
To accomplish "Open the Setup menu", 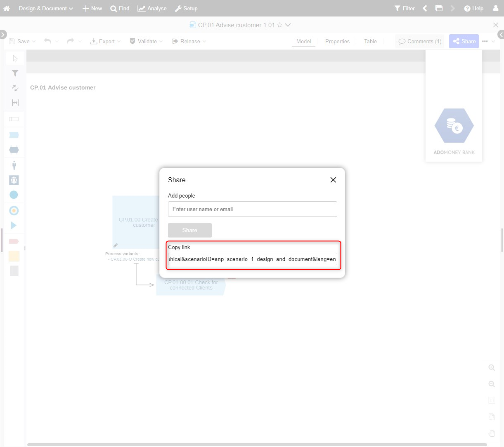I will [186, 8].
